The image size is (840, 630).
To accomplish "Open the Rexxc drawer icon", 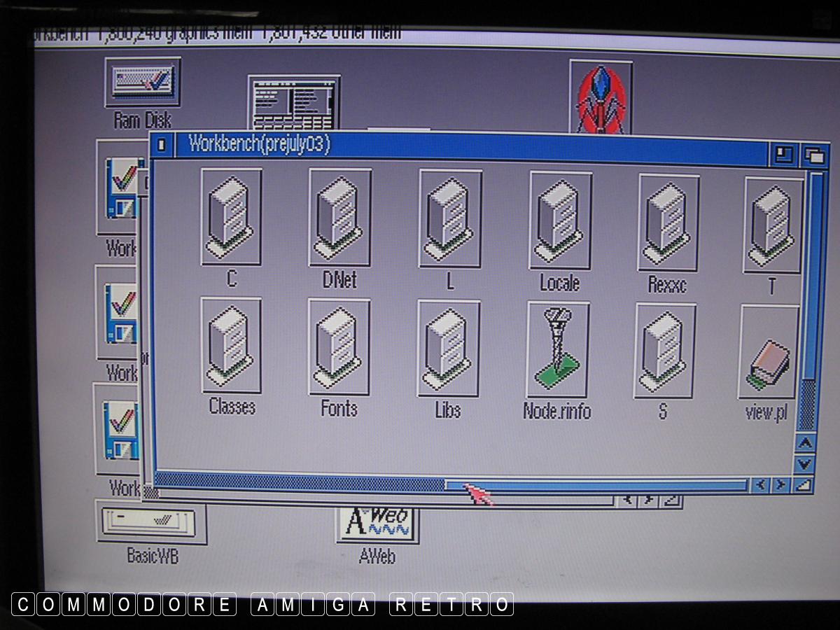I will click(668, 223).
